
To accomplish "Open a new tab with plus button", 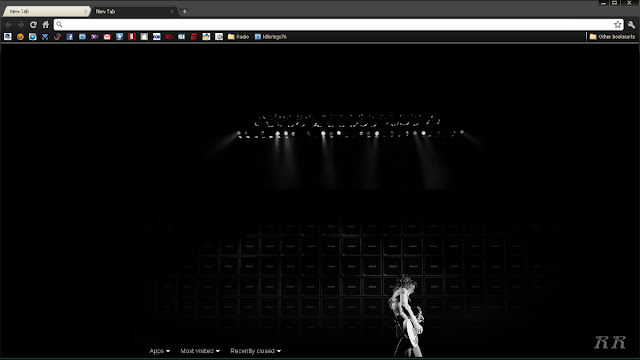I will click(x=184, y=11).
